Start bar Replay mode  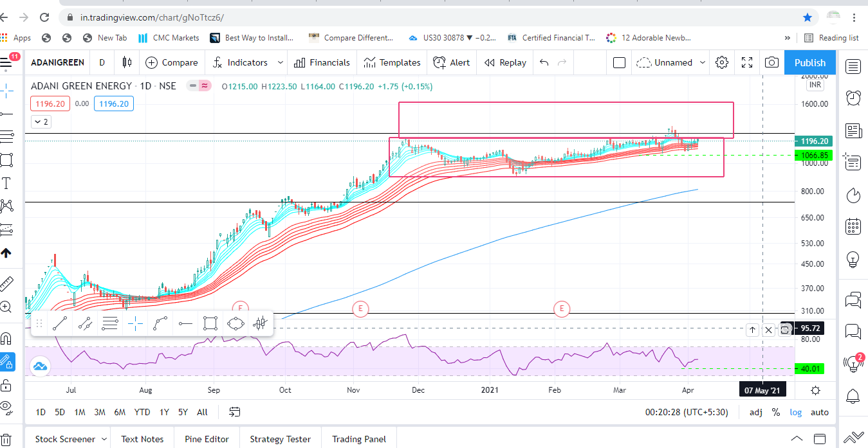click(x=505, y=62)
